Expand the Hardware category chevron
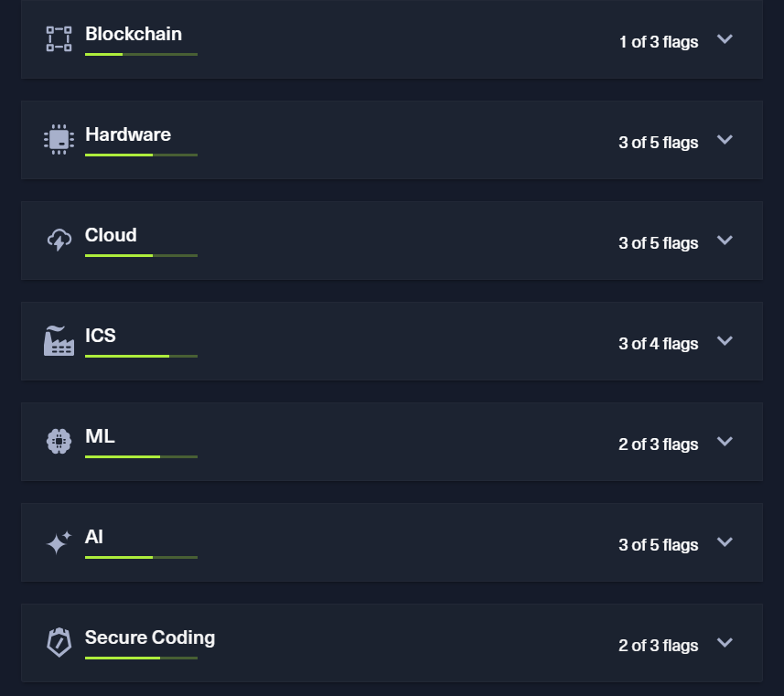The width and height of the screenshot is (784, 696). 725,140
